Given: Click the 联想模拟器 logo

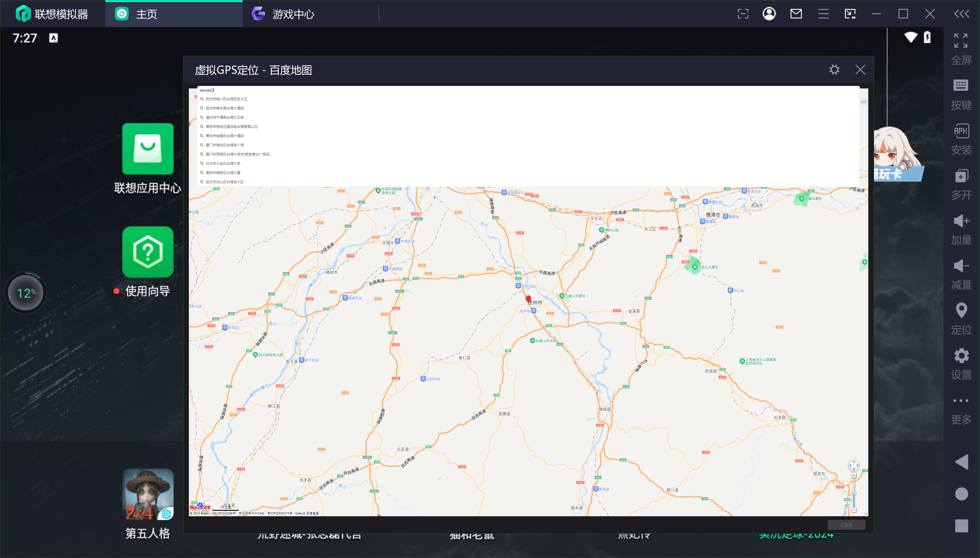Looking at the screenshot, I should click(x=52, y=14).
